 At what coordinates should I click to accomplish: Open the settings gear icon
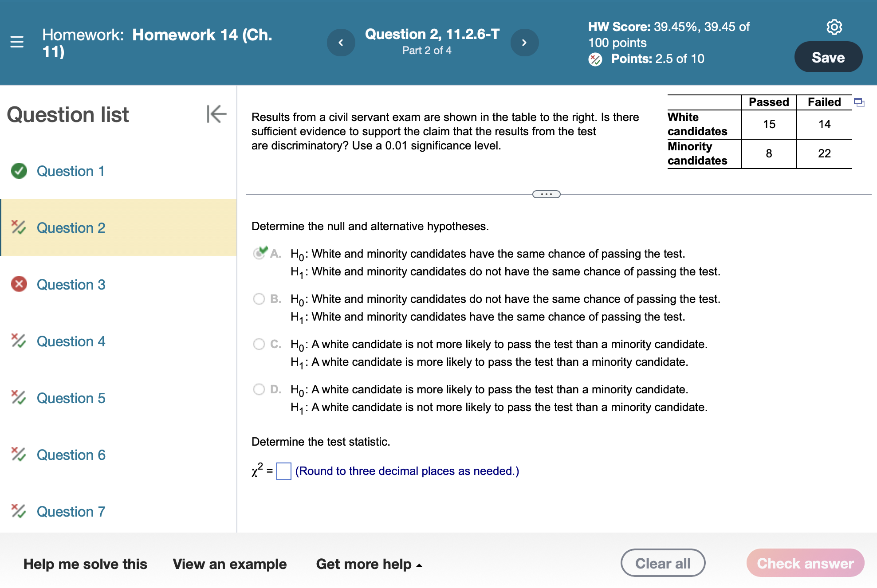(834, 27)
